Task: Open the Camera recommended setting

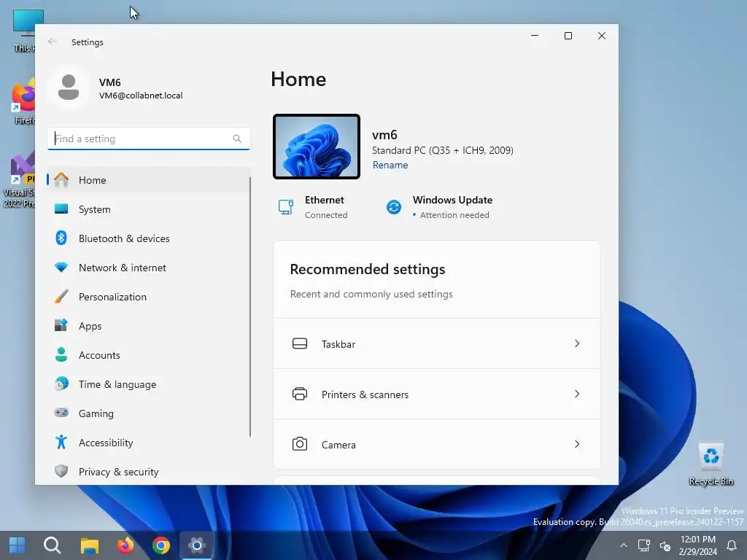Action: pyautogui.click(x=437, y=444)
